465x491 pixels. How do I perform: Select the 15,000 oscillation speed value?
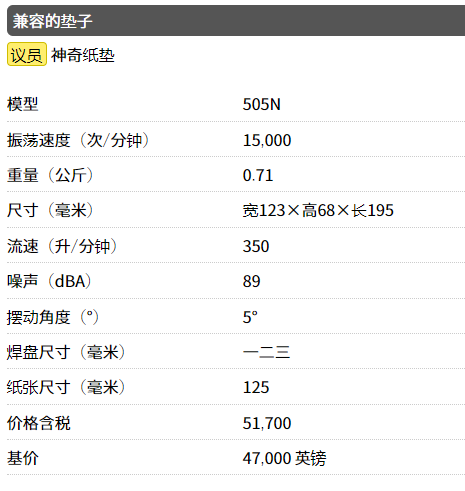click(267, 140)
